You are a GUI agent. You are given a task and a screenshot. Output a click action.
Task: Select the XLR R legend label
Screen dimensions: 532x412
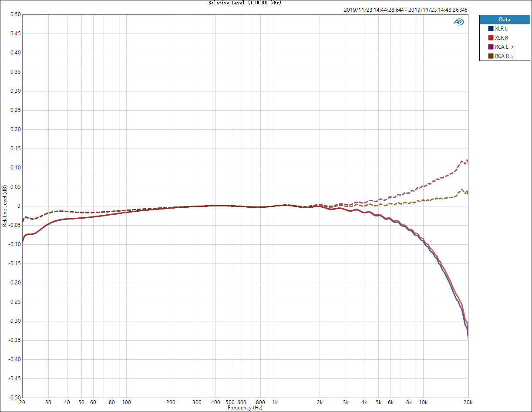click(x=502, y=38)
